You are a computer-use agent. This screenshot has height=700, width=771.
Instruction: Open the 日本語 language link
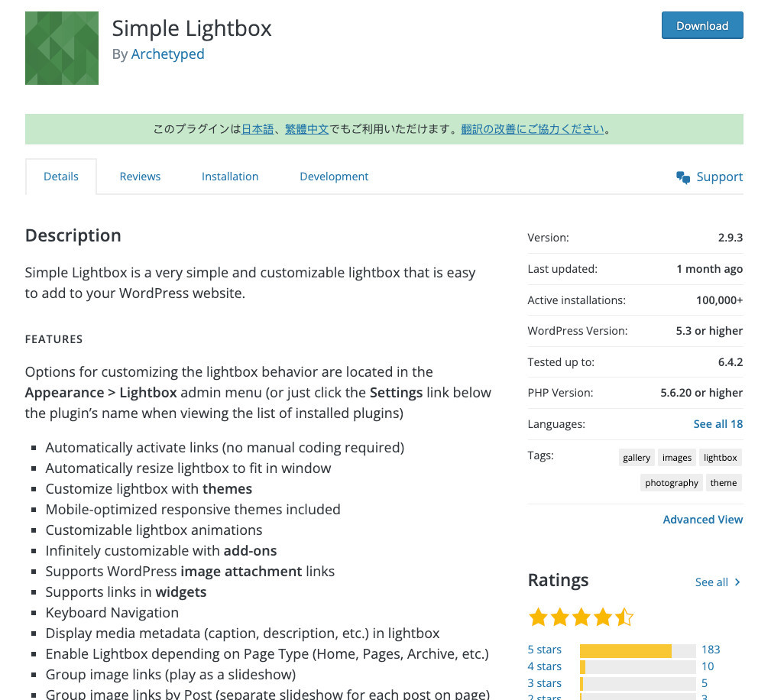pos(258,129)
